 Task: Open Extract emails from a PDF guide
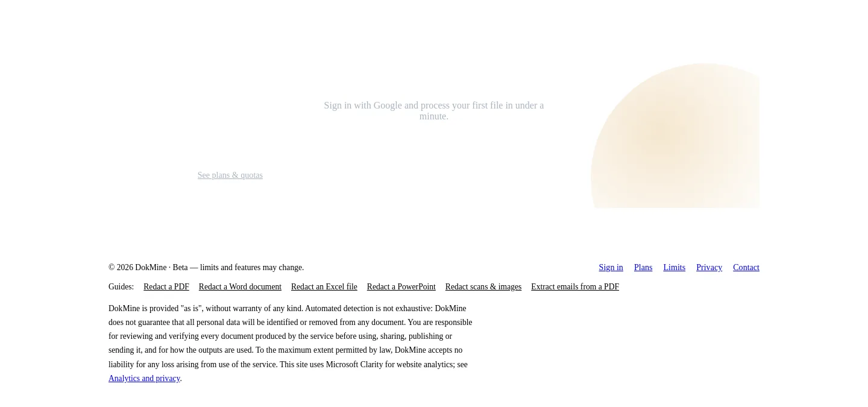[575, 286]
